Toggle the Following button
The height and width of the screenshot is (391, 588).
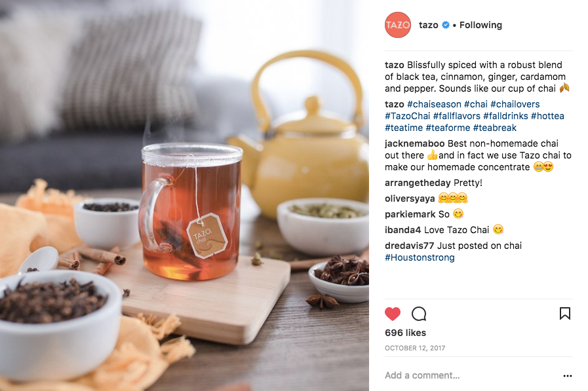click(480, 25)
